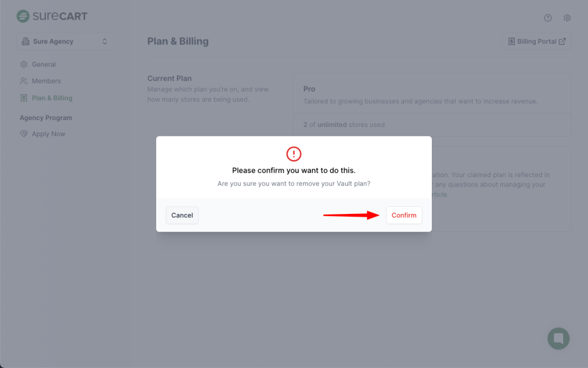Click the Plan & Billing receipt icon
The width and height of the screenshot is (588, 368).
click(24, 98)
